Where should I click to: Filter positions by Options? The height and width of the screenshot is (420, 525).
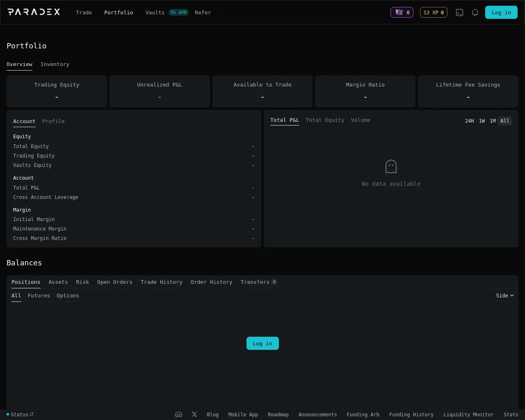pos(68,296)
